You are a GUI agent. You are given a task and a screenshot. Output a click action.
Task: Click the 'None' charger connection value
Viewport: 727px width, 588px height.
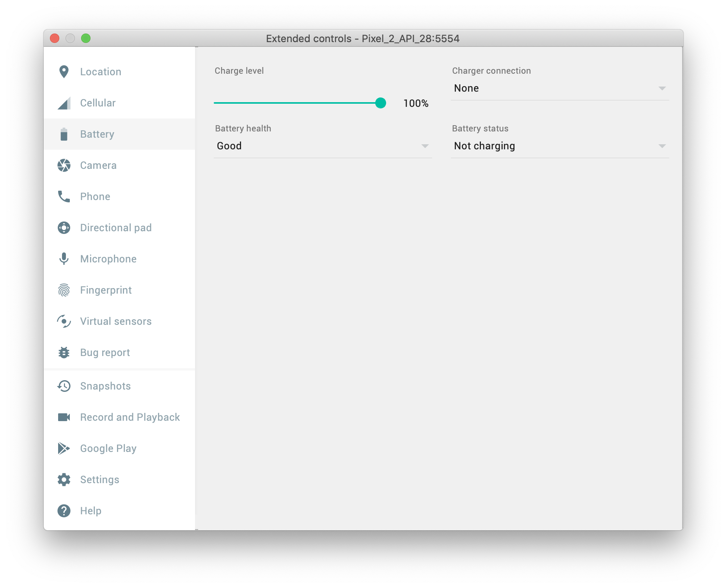click(466, 88)
